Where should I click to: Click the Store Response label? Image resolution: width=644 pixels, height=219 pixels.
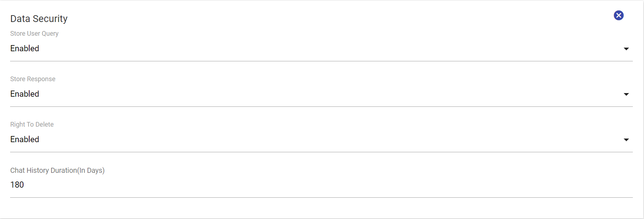pyautogui.click(x=33, y=79)
